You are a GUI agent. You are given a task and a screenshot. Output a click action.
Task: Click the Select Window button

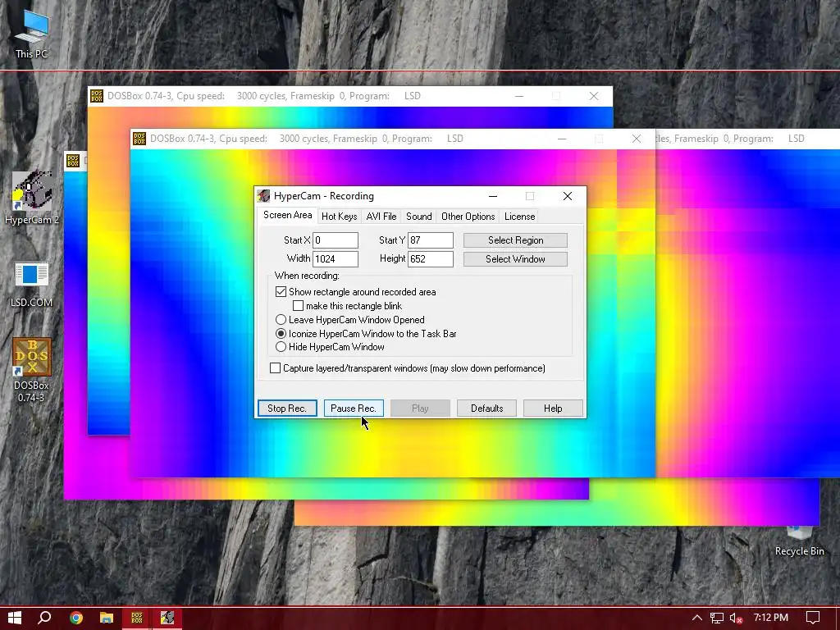click(x=515, y=258)
